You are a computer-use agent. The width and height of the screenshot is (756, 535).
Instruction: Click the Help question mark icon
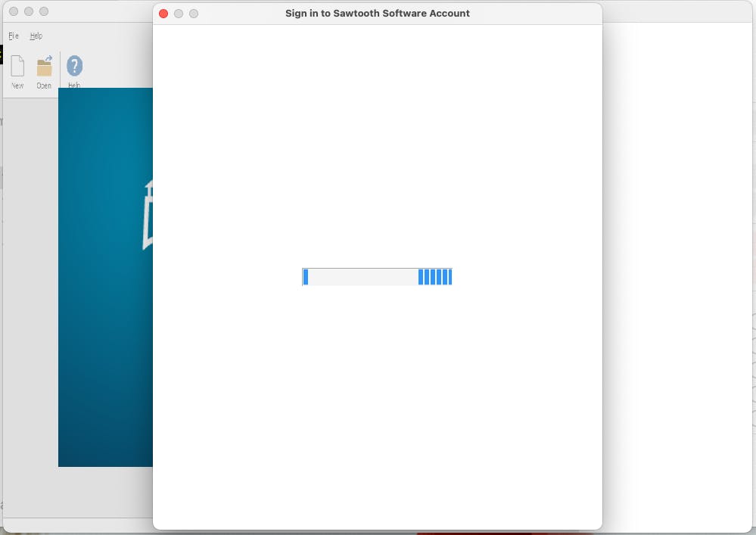tap(74, 66)
